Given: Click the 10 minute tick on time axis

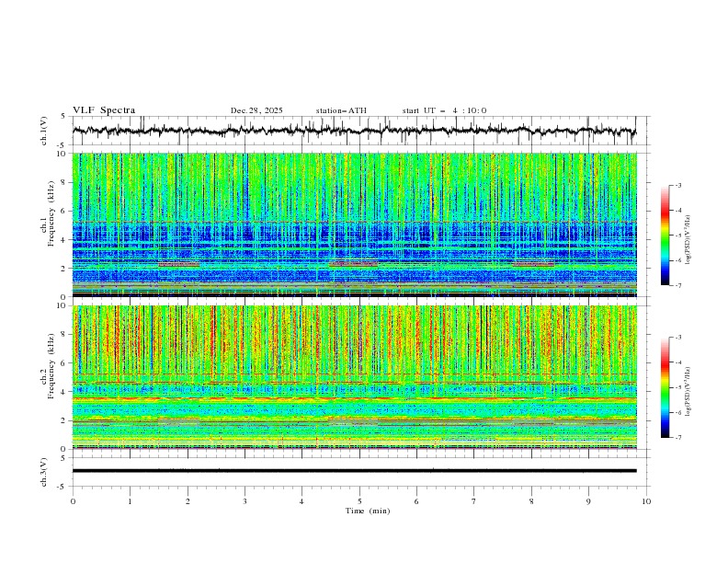Looking at the screenshot, I should (x=646, y=501).
